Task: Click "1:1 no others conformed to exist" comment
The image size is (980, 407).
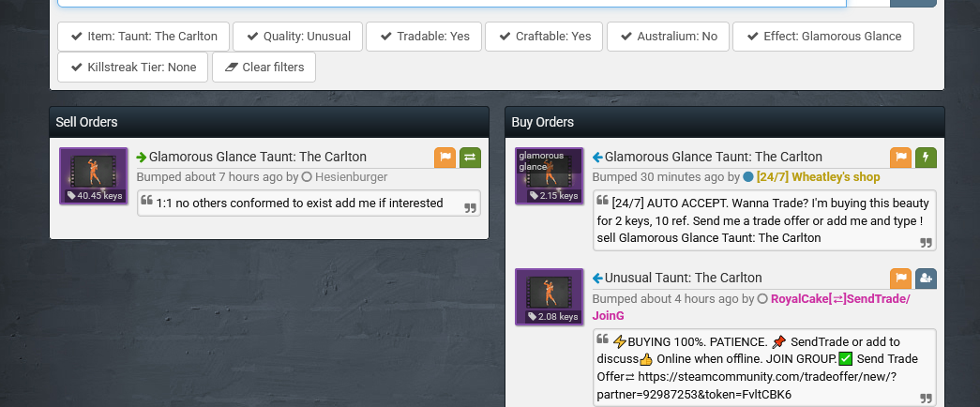Action: pos(309,203)
